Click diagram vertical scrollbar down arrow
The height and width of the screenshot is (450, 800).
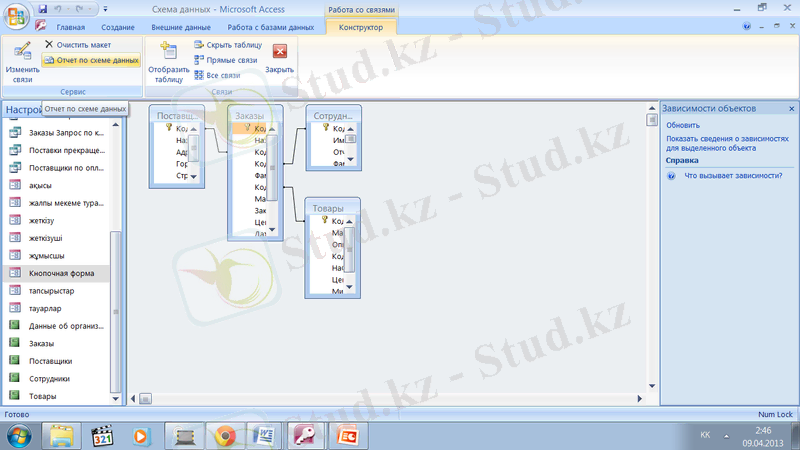point(652,386)
